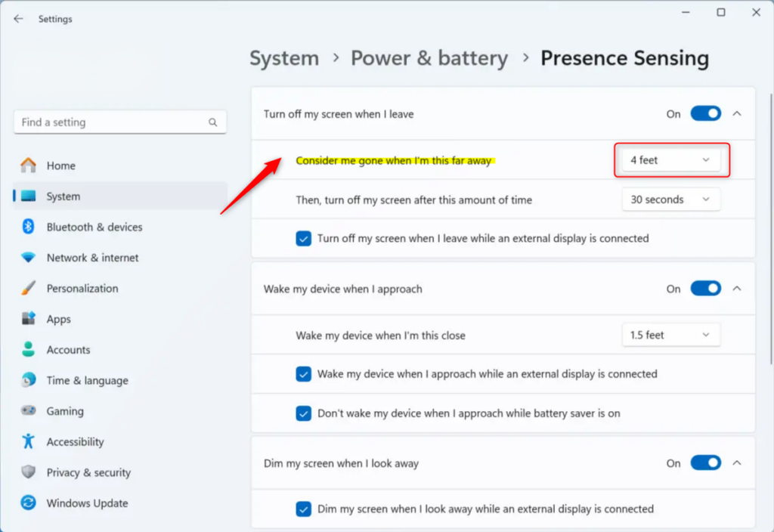Uncheck Turn off my screen with external display

click(304, 238)
